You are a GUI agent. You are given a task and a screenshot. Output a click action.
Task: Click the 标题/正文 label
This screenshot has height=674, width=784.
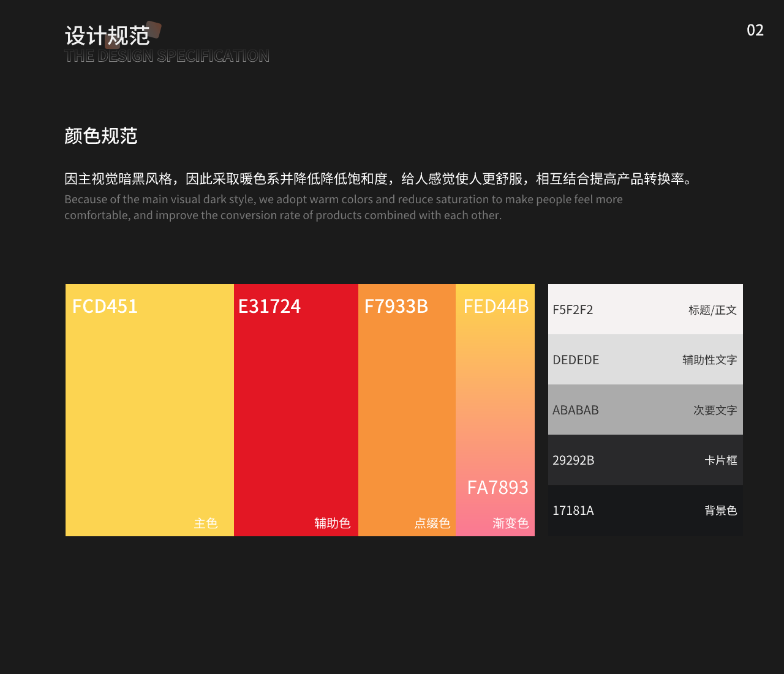click(712, 310)
